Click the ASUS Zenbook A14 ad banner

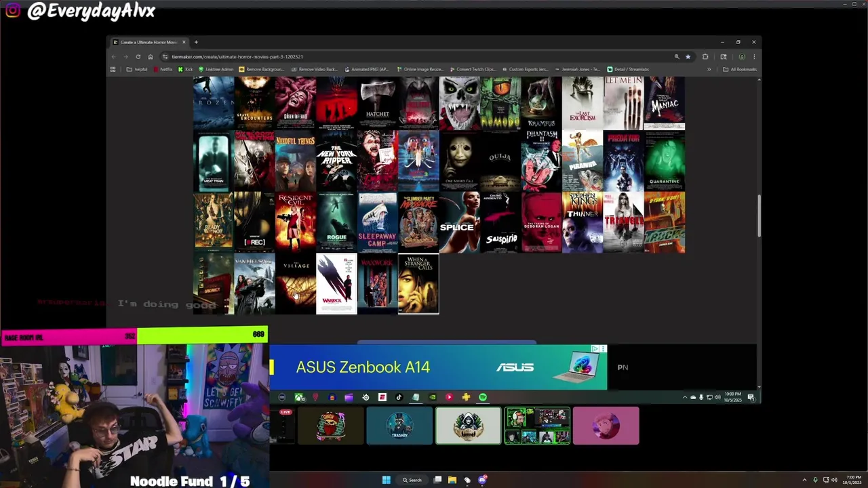point(438,367)
